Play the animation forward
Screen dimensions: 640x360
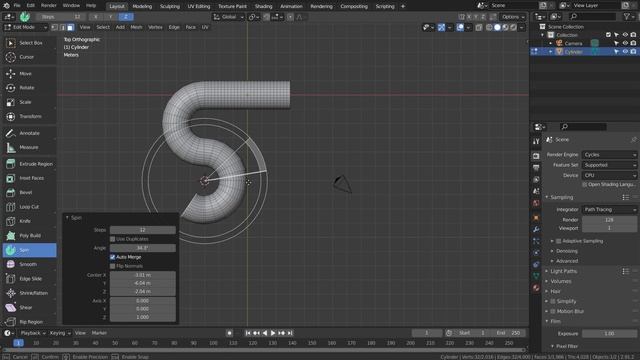click(x=273, y=333)
